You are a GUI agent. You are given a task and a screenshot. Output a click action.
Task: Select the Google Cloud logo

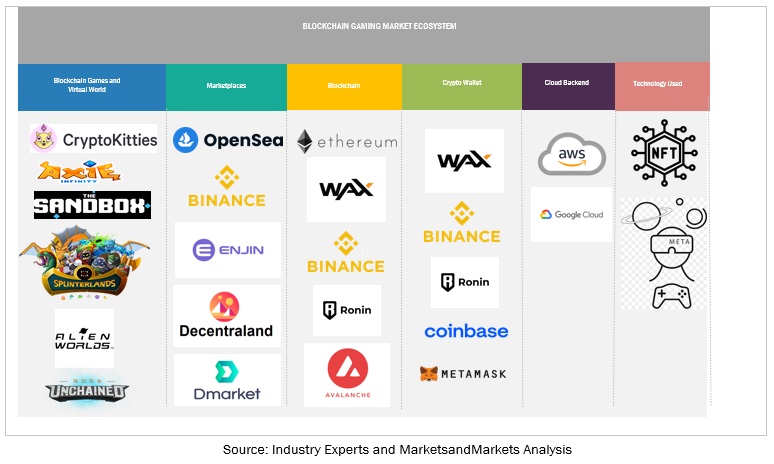(x=571, y=214)
